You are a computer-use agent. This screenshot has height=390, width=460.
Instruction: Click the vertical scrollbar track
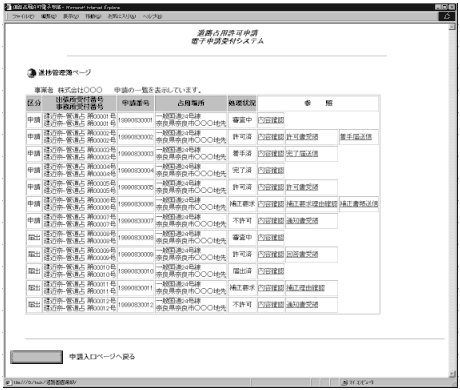[x=452, y=200]
